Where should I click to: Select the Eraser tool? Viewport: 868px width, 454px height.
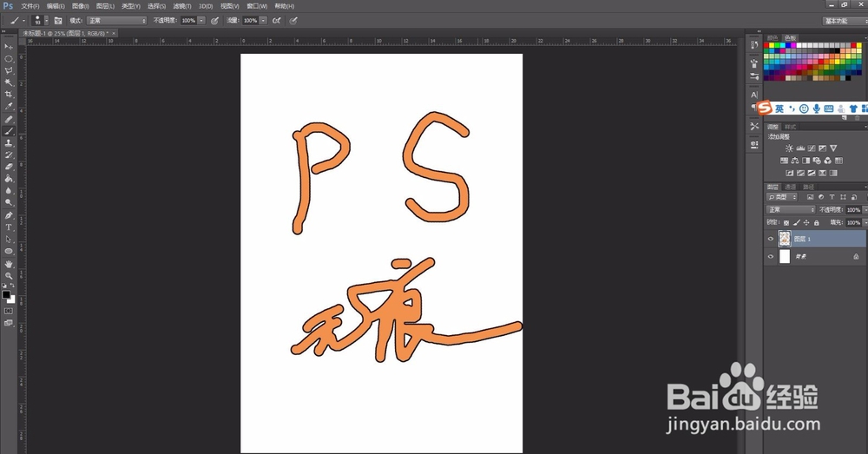[9, 167]
